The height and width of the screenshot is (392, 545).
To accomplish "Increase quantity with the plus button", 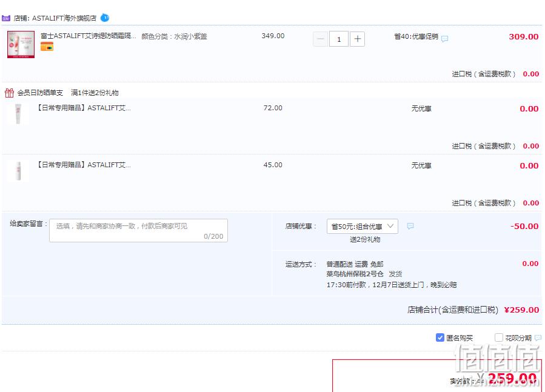I will [x=357, y=39].
